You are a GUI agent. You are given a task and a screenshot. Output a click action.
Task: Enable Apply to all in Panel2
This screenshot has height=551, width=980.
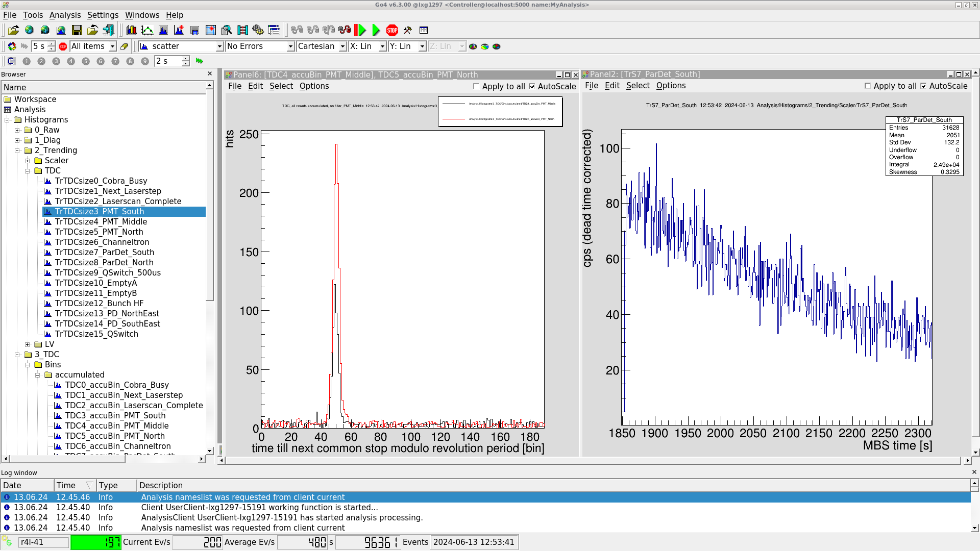click(x=868, y=86)
